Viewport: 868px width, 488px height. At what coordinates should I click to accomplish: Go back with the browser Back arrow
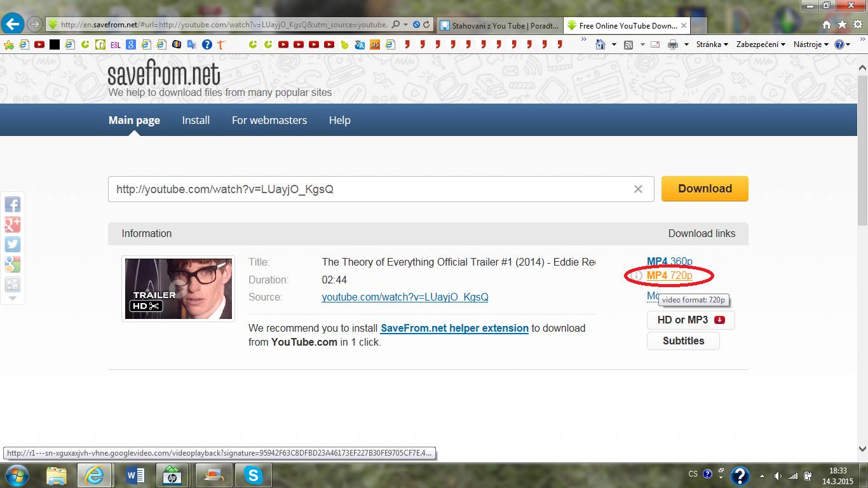pos(13,25)
